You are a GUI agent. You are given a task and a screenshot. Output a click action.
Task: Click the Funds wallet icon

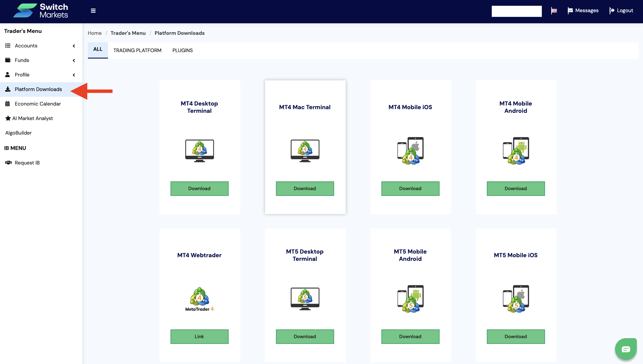8,60
